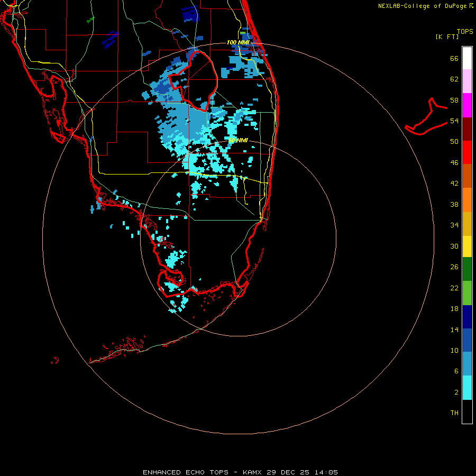Select the gold legend color band
The image size is (476, 476).
click(x=467, y=224)
